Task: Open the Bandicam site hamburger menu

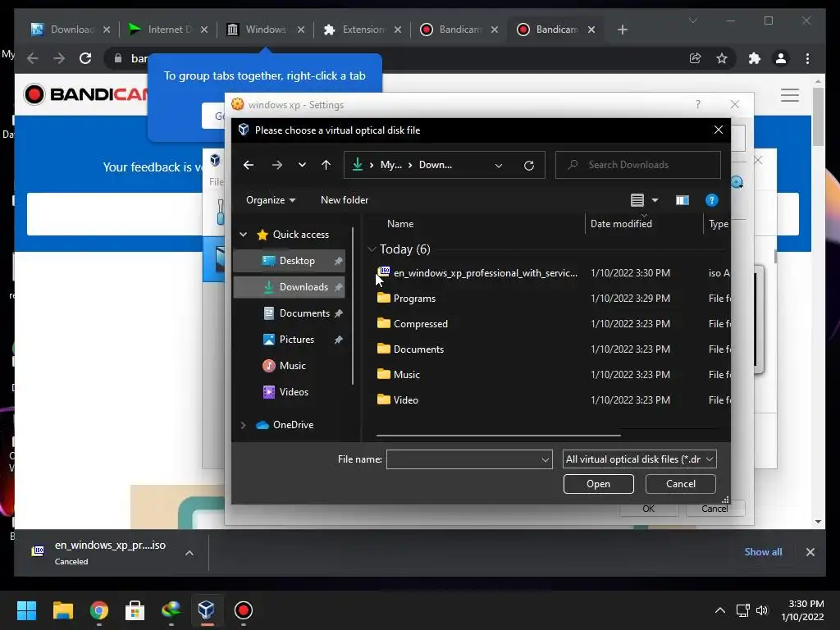Action: 790,95
